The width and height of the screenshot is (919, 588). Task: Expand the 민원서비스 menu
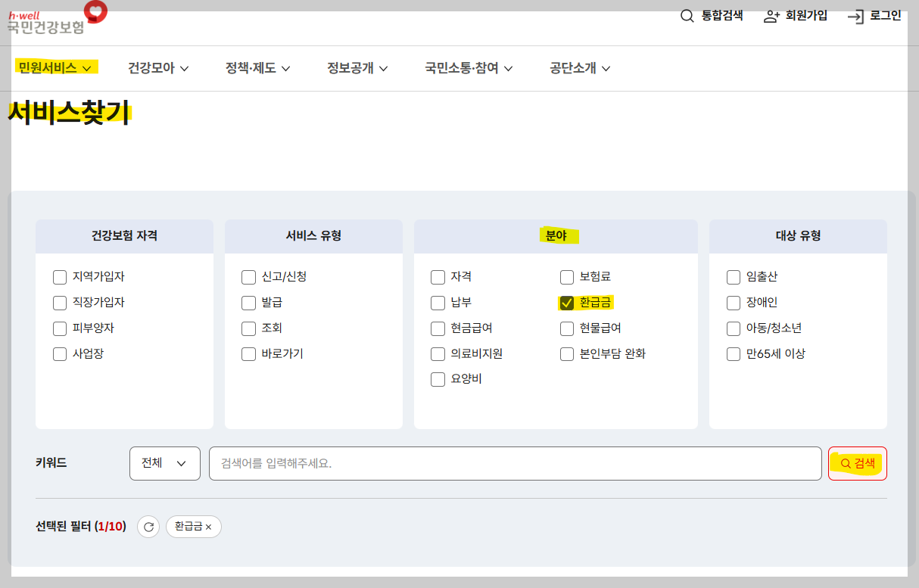click(56, 68)
